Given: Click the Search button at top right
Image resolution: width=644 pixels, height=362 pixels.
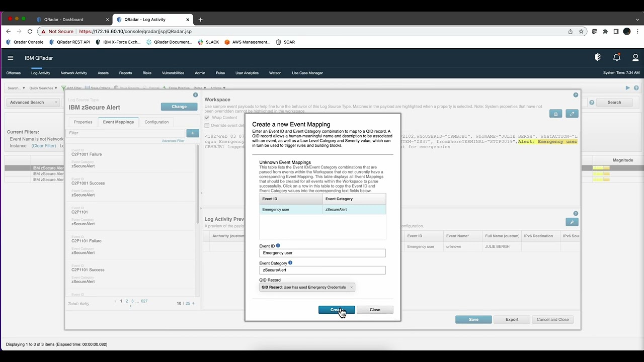Looking at the screenshot, I should click(x=614, y=102).
